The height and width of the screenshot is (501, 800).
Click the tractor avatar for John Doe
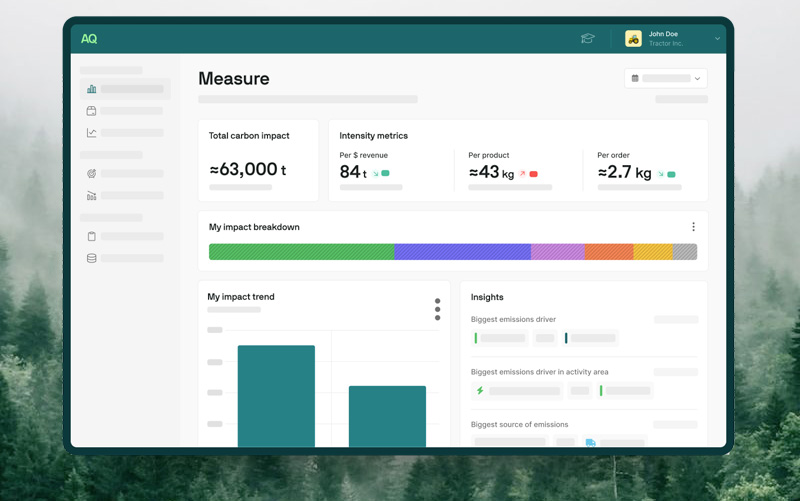(633, 39)
